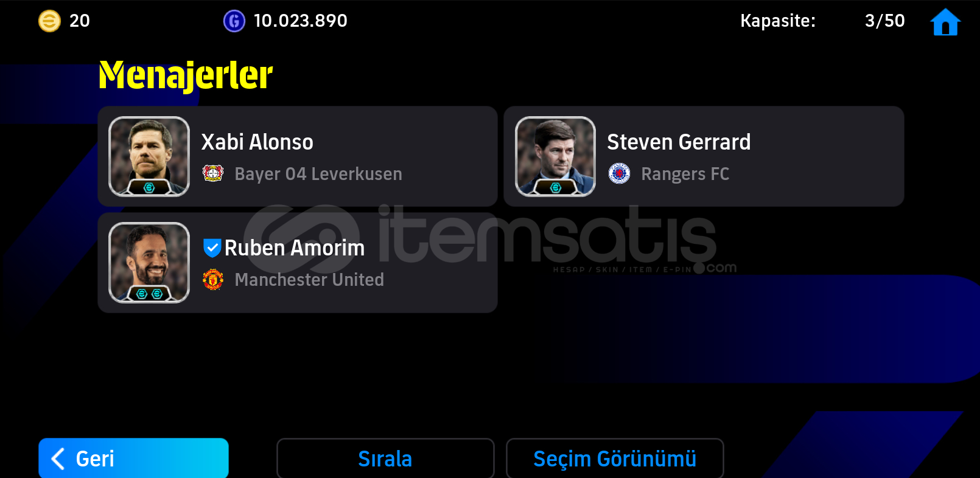Open Ruben Amorim's portrait thumbnail
Image resolution: width=980 pixels, height=478 pixels.
click(149, 263)
